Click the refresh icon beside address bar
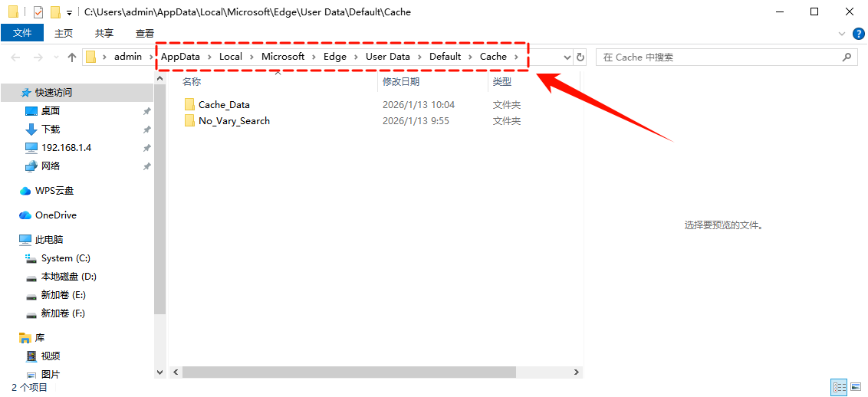Viewport: 868px width, 397px height. coord(580,57)
